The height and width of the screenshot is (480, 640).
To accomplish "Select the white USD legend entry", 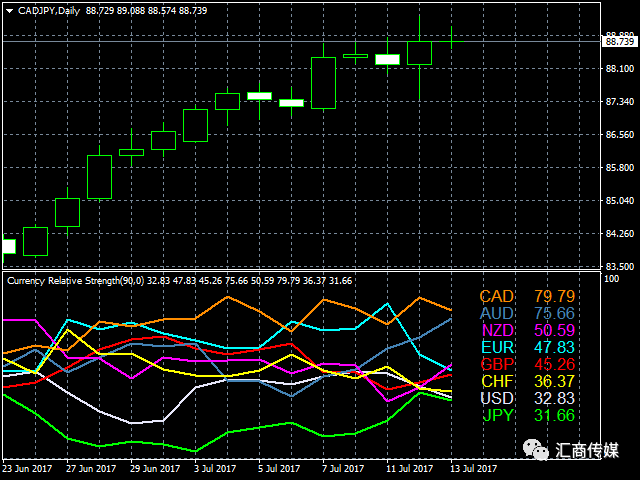I will tap(497, 398).
